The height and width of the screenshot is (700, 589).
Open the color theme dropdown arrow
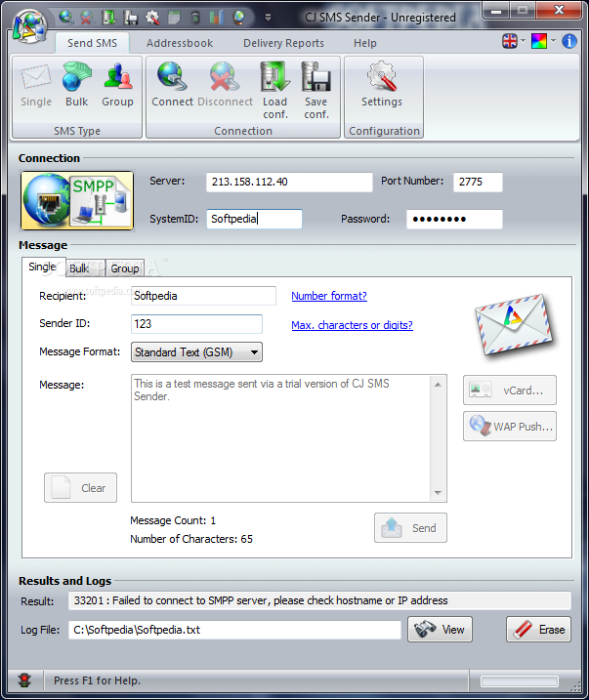(x=553, y=41)
